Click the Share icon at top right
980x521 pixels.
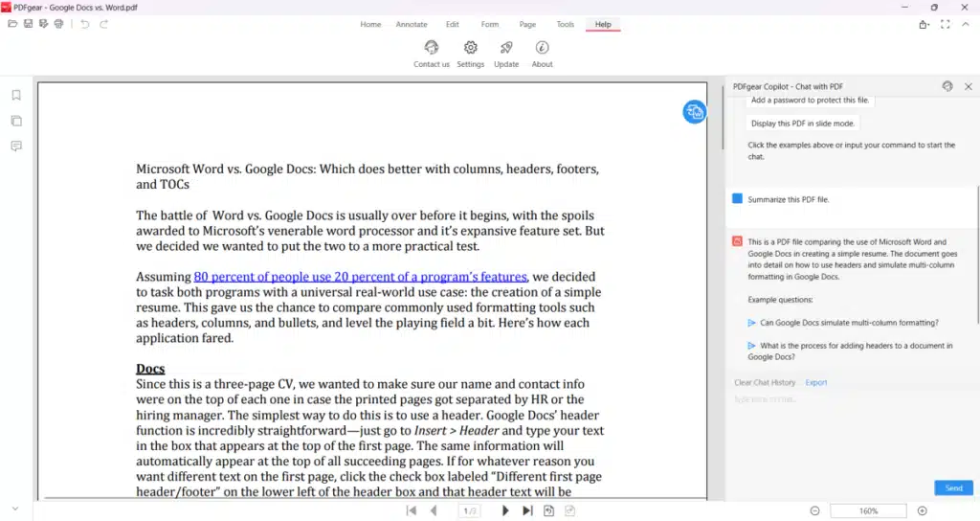click(924, 24)
